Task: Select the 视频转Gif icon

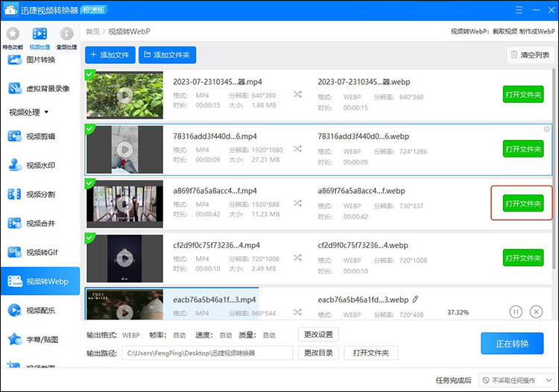Action: (x=15, y=252)
